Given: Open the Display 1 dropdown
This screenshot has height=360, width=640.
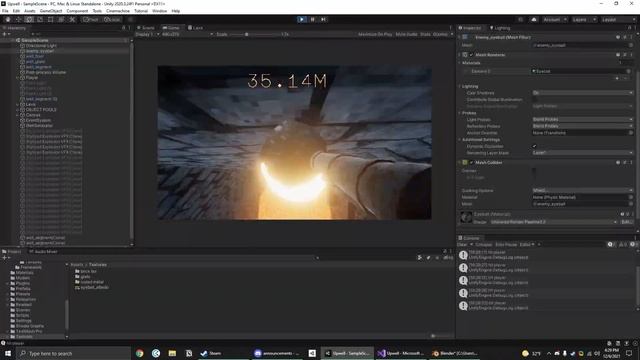Looking at the screenshot, I should (x=147, y=34).
